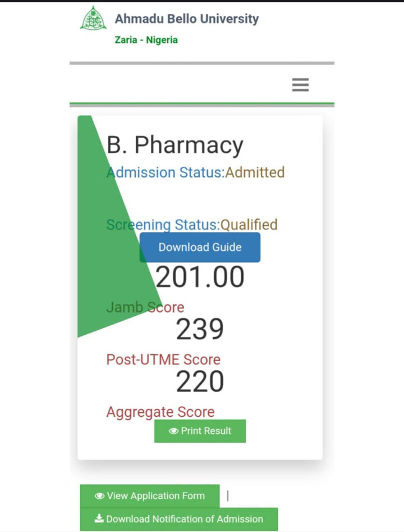Click the Jamb Score label
404x532 pixels.
tap(145, 307)
